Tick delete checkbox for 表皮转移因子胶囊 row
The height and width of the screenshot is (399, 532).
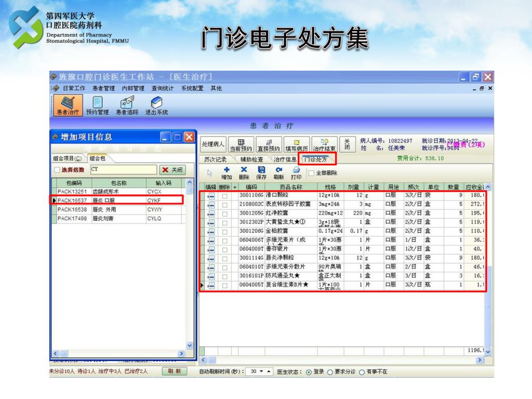[x=224, y=205]
